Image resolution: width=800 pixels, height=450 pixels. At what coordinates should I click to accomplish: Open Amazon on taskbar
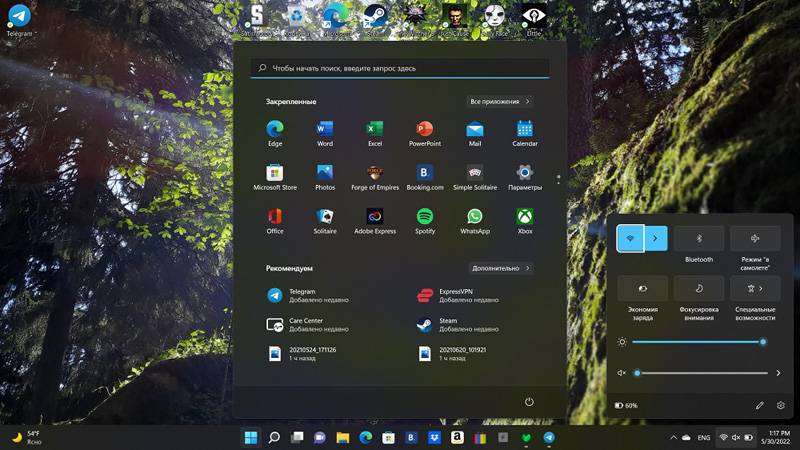(457, 437)
